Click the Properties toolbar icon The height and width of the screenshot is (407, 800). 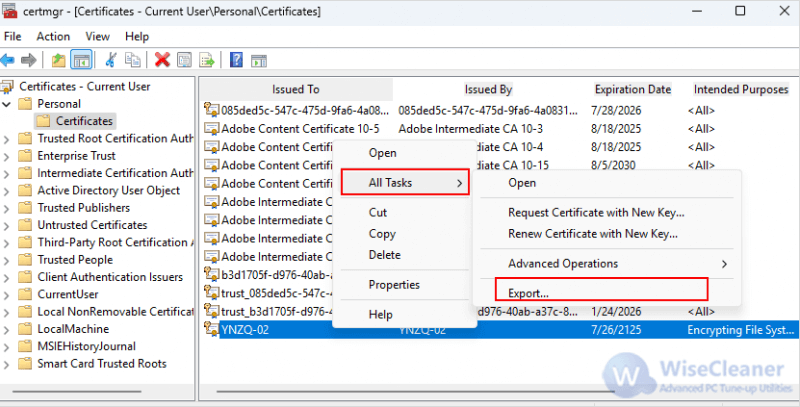coord(184,60)
